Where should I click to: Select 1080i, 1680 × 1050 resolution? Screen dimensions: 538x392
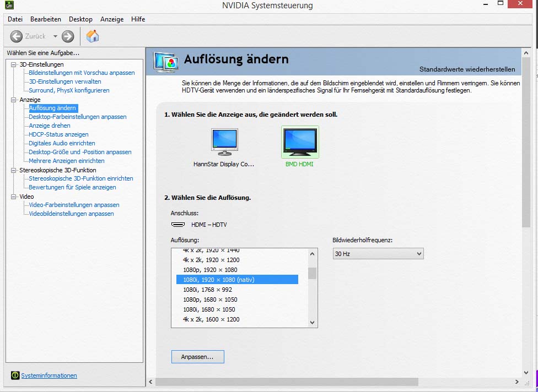tap(237, 309)
